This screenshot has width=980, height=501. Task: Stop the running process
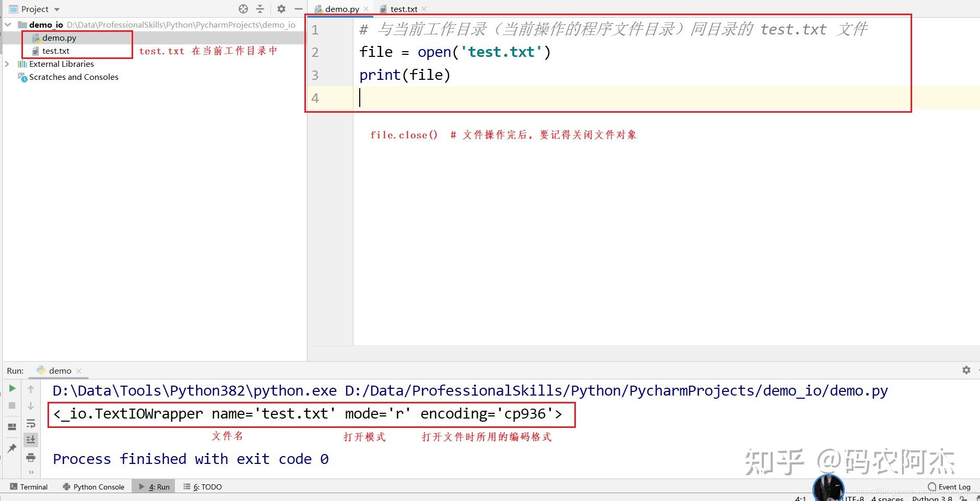tap(11, 406)
